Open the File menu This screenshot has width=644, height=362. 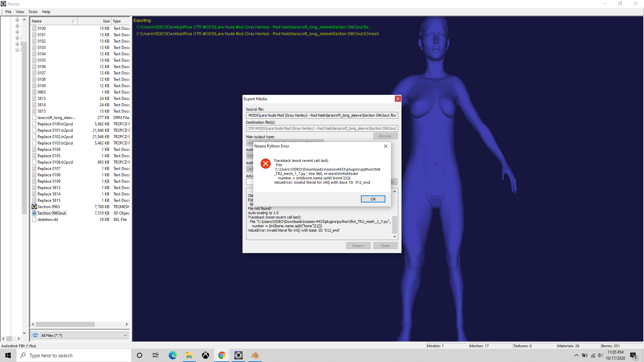(8, 12)
